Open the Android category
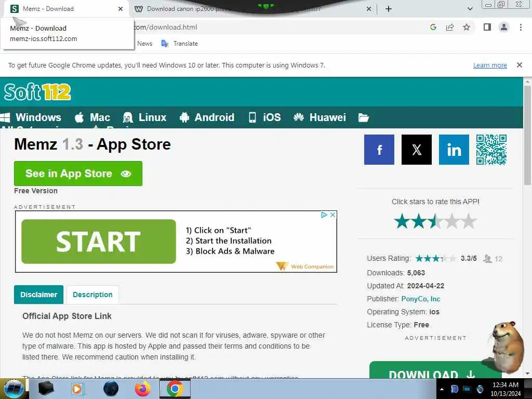 pos(207,117)
